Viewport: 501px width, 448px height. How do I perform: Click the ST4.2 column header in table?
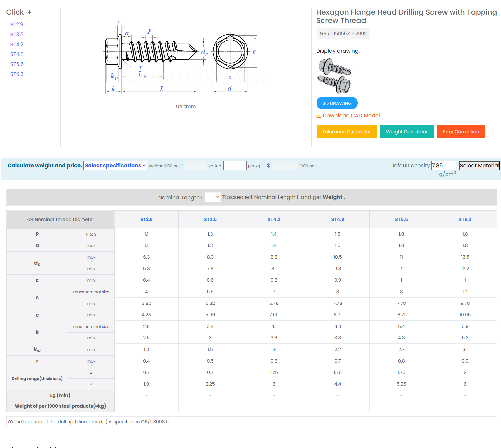pyautogui.click(x=274, y=219)
